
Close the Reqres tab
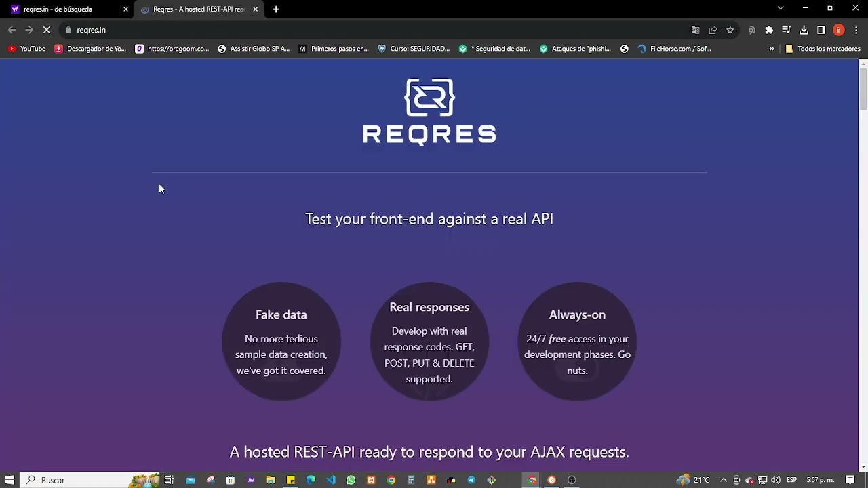[256, 9]
